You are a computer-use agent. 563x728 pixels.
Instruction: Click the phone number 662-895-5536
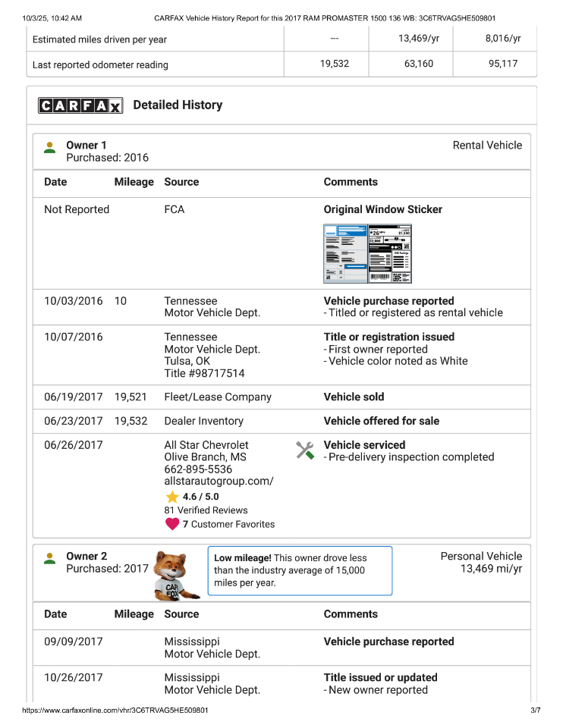(x=198, y=469)
